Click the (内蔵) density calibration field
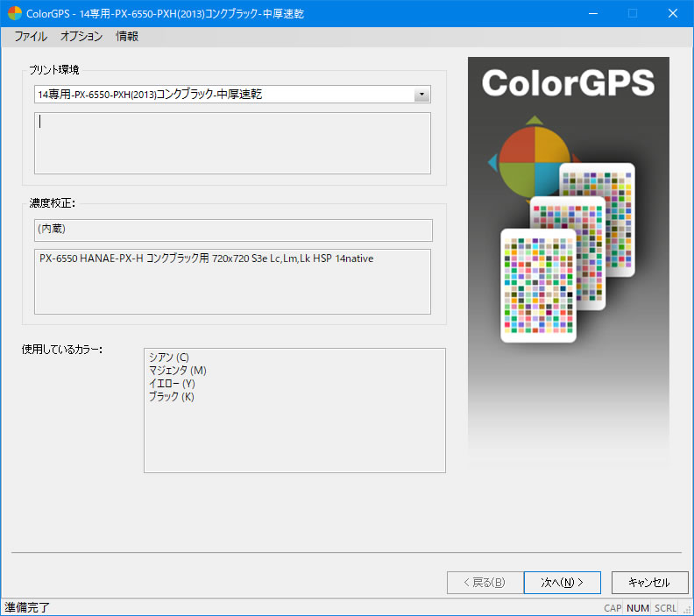 coord(233,230)
